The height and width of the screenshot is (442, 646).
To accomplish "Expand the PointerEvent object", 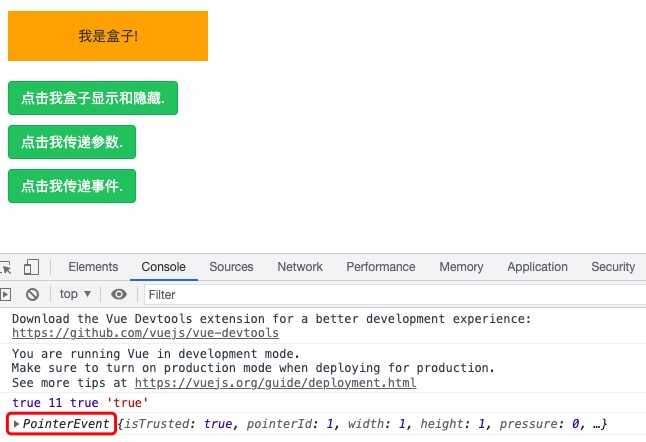I will pos(16,425).
